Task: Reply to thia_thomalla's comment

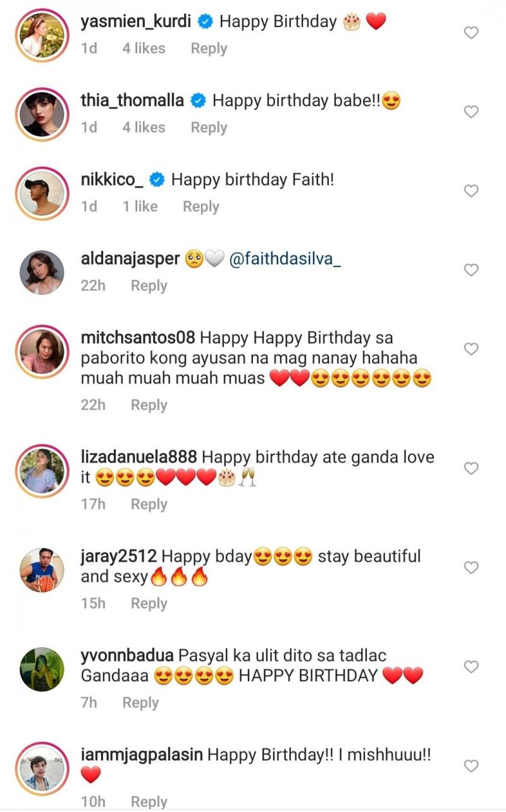Action: tap(209, 128)
